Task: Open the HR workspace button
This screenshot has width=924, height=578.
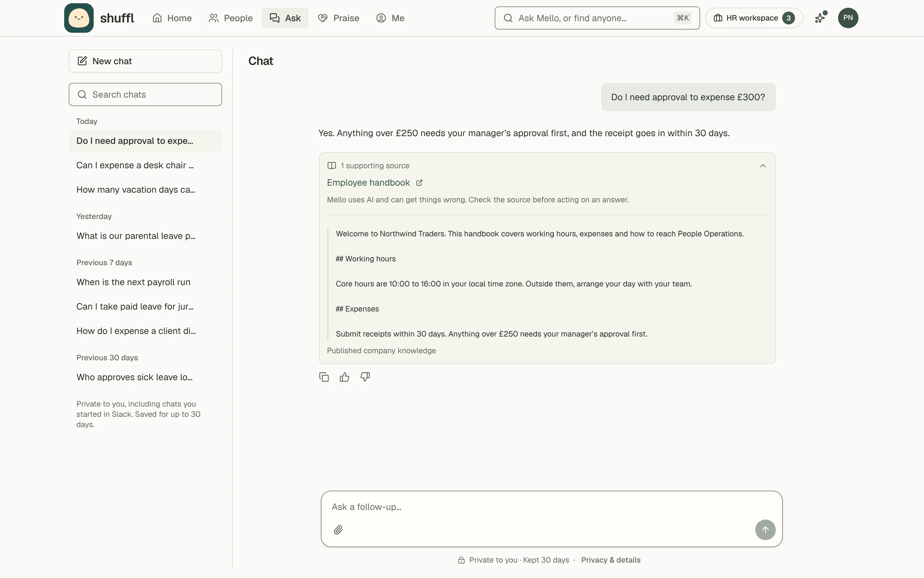Action: 754,18
